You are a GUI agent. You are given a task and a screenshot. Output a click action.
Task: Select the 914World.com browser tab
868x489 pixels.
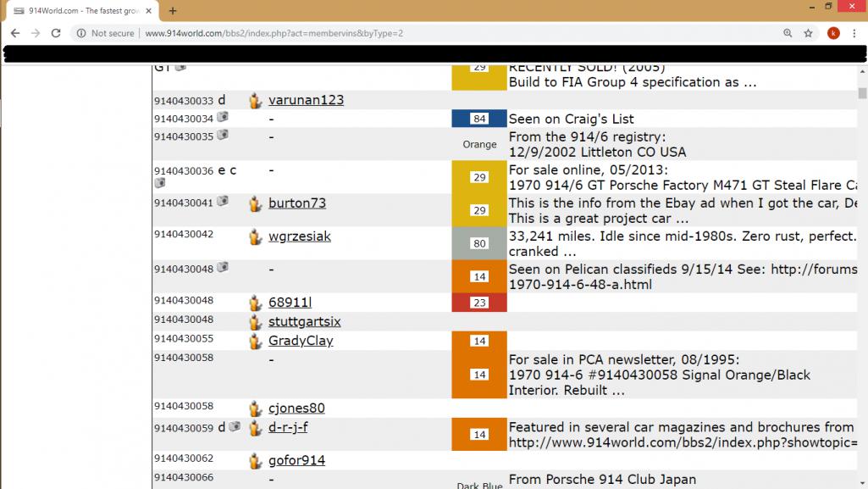coord(83,10)
